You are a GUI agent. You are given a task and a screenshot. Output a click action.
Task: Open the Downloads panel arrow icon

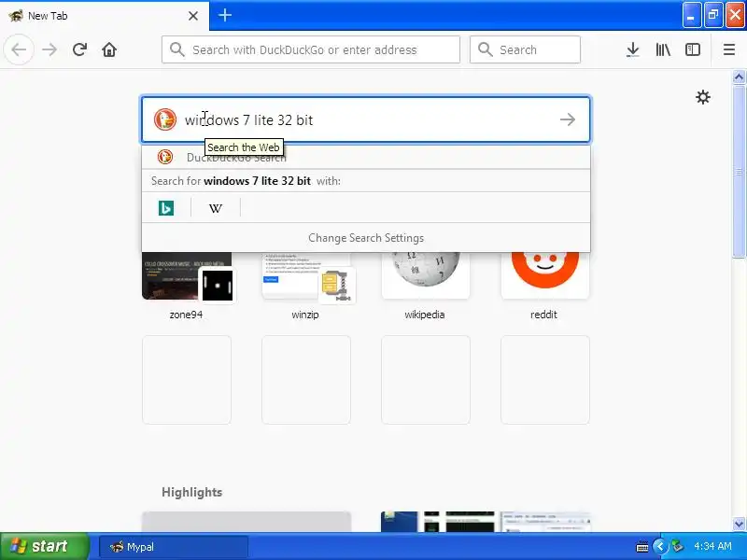tap(633, 49)
